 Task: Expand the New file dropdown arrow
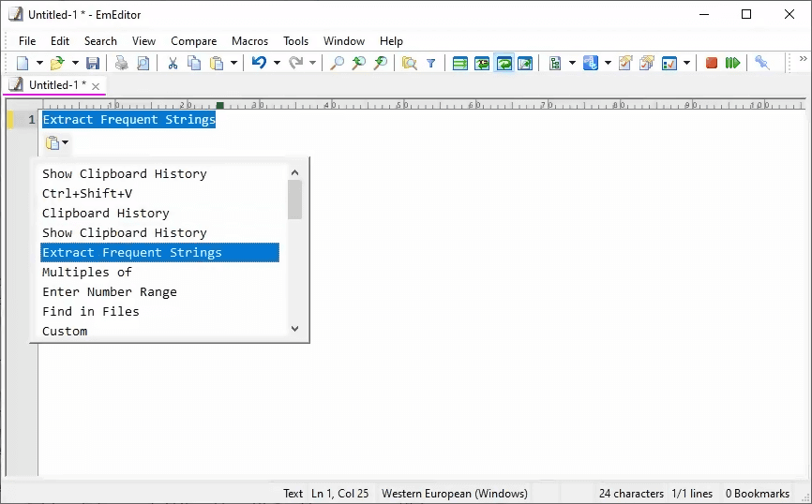[x=39, y=63]
